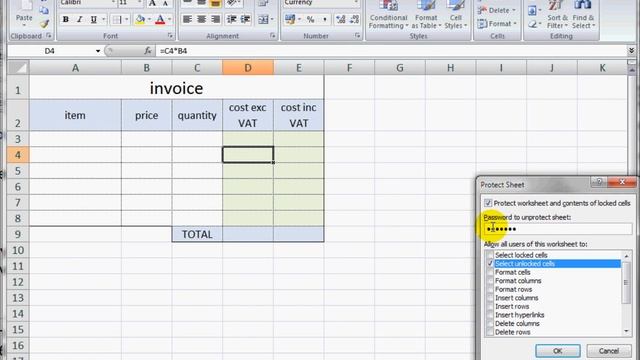640x360 pixels.
Task: Click Decrease Font Size small A
Action: click(x=165, y=4)
